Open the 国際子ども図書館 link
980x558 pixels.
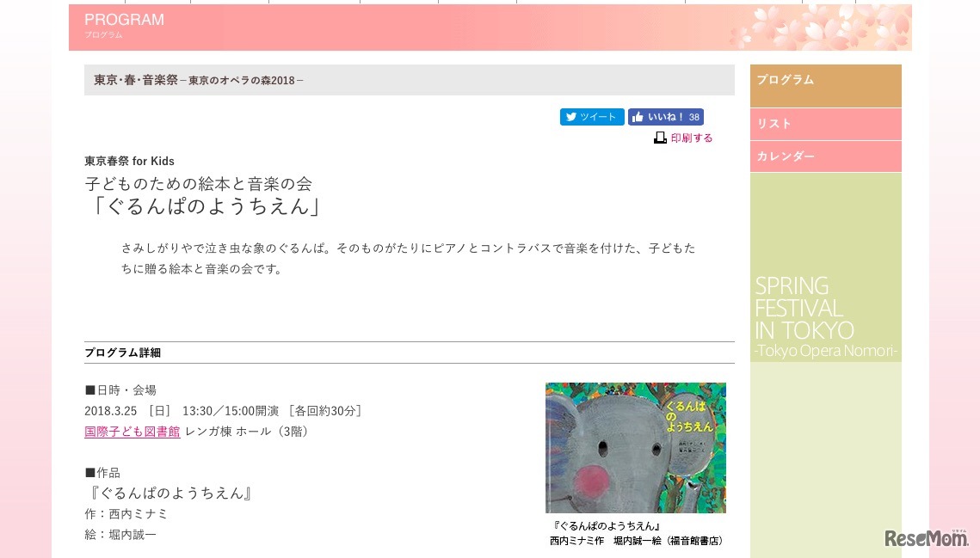133,431
